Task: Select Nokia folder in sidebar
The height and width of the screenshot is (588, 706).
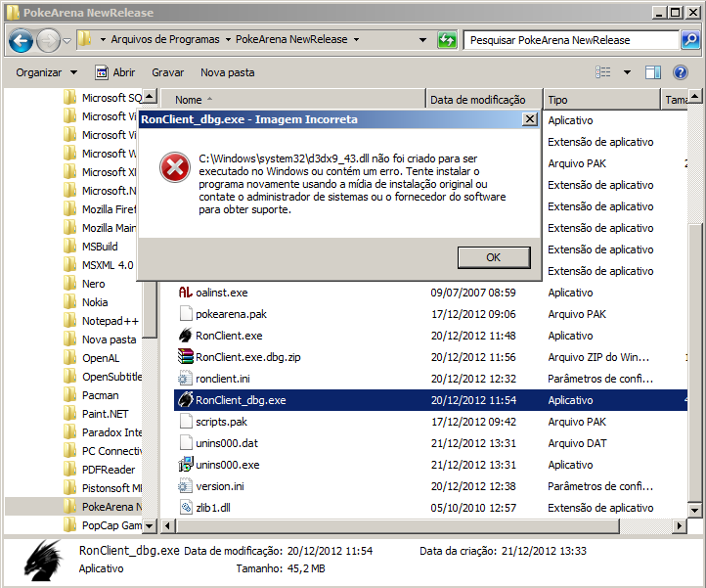Action: pos(85,302)
